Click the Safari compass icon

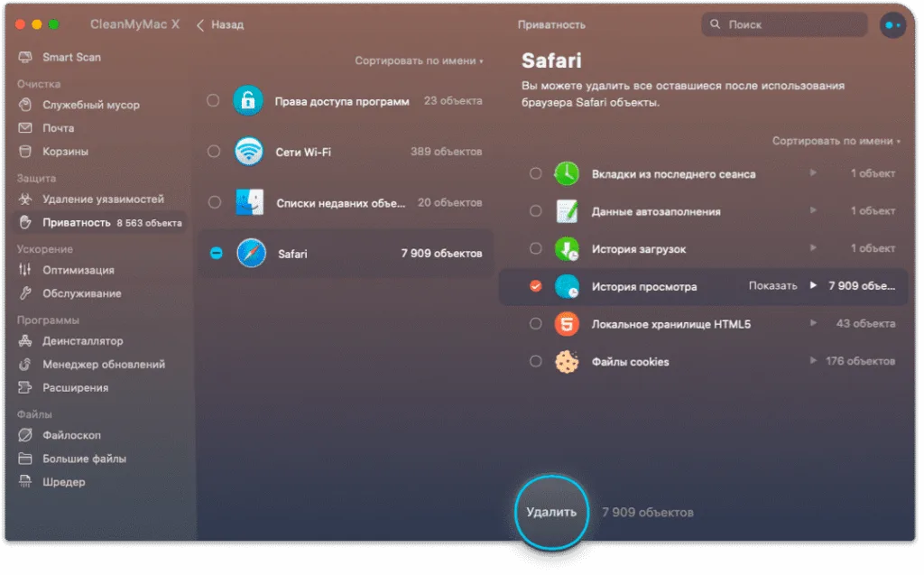(x=251, y=254)
